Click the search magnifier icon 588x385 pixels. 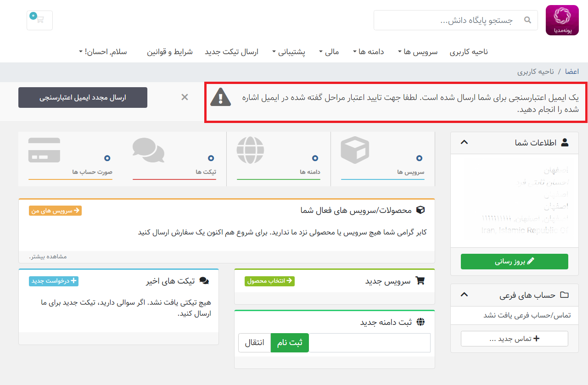(x=527, y=20)
